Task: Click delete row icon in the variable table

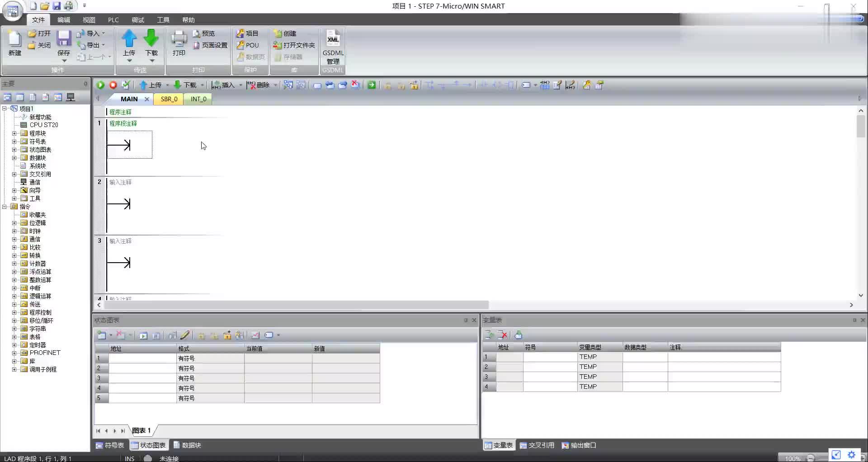Action: (x=502, y=335)
